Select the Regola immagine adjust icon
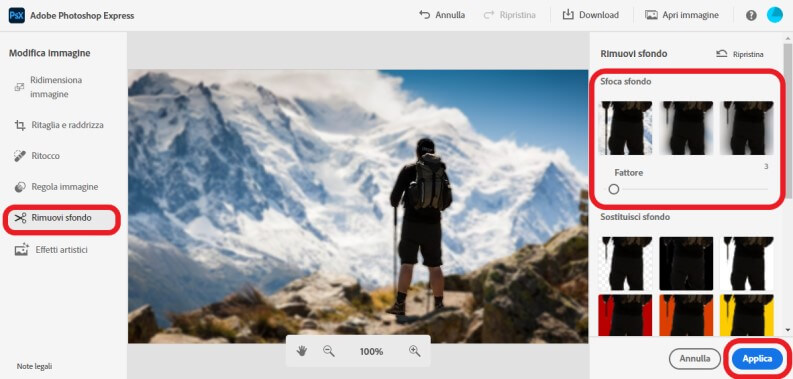Viewport: 793px width, 379px height. coord(20,187)
